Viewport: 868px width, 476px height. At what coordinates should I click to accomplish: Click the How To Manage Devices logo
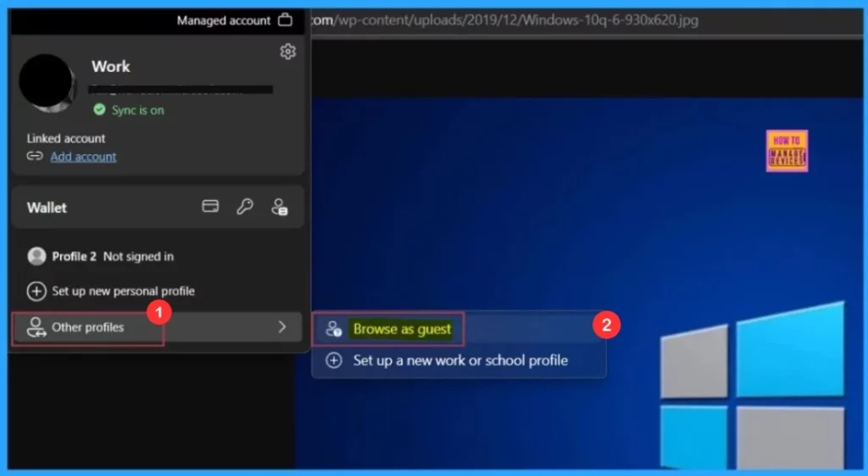point(787,151)
